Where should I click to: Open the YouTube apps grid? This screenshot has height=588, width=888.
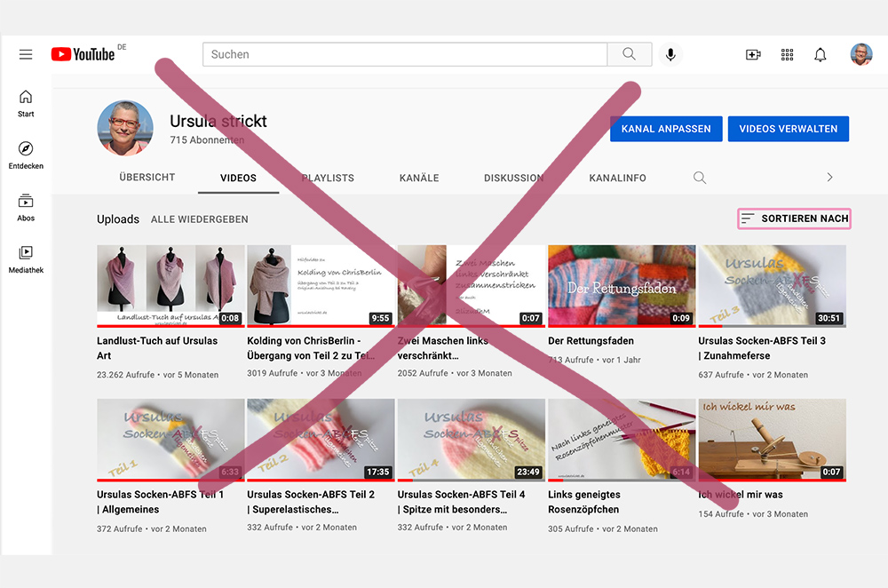[787, 54]
